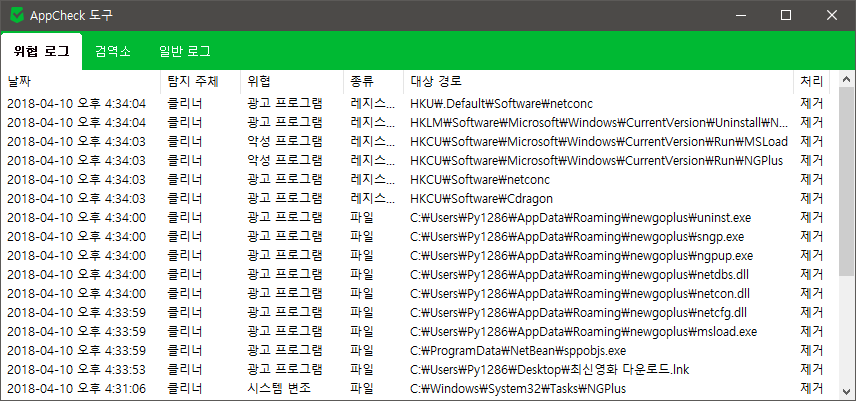Click 광고 프로그램 in the sngp.exe row
856x401 pixels.
284,237
